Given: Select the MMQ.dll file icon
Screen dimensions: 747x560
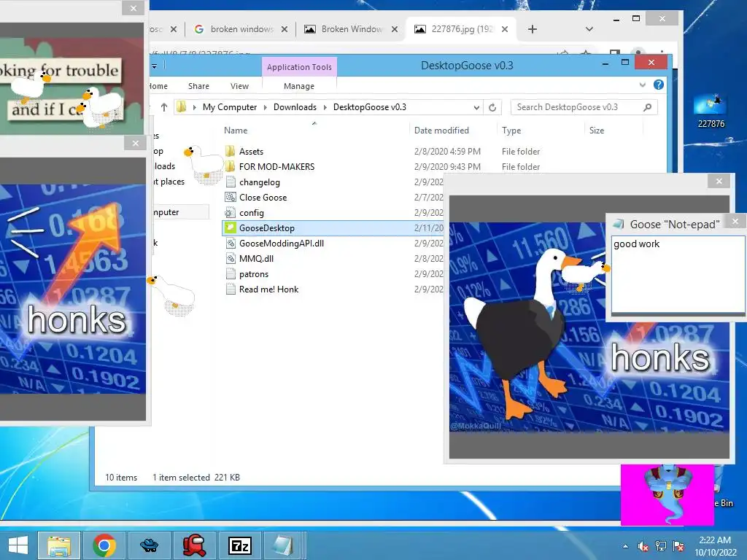Looking at the screenshot, I should (231, 259).
